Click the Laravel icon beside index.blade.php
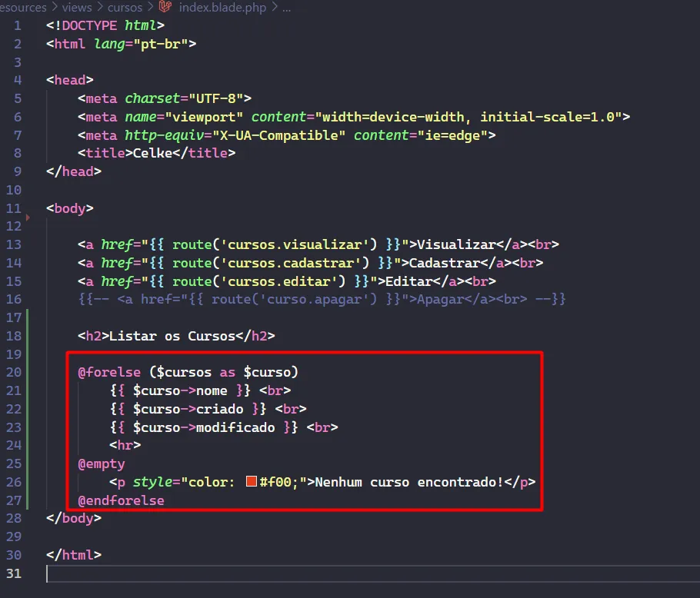Viewport: 700px width, 598px height. 165,8
